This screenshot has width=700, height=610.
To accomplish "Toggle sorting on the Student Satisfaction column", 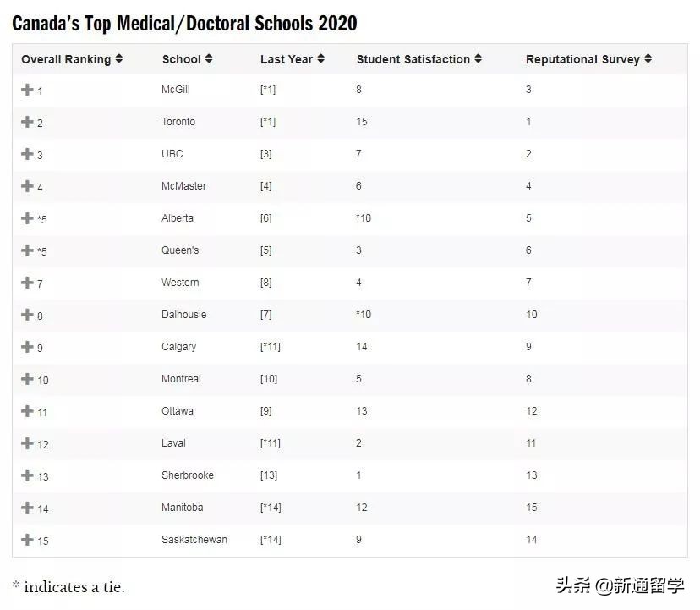I will click(479, 59).
